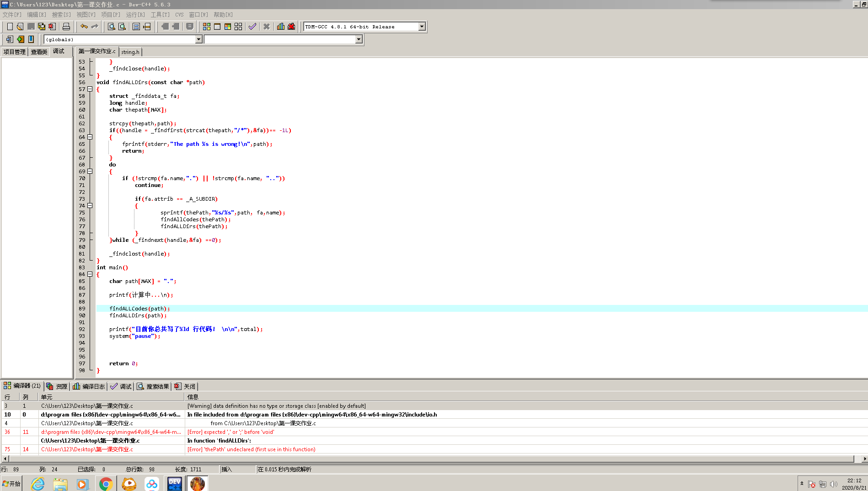Image resolution: width=868 pixels, height=491 pixels.
Task: Open Internet Explorer from the taskbar
Action: (x=38, y=484)
